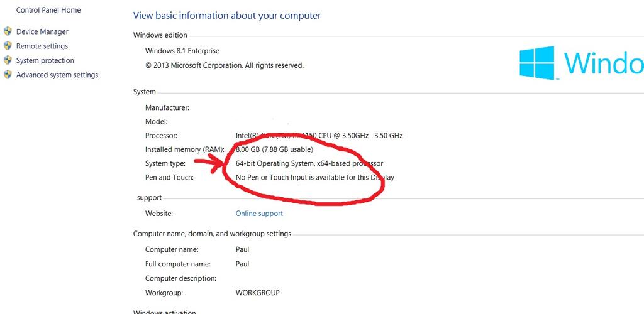Viewport: 644px width, 314px height.
Task: Open the System protection link
Action: 45,60
